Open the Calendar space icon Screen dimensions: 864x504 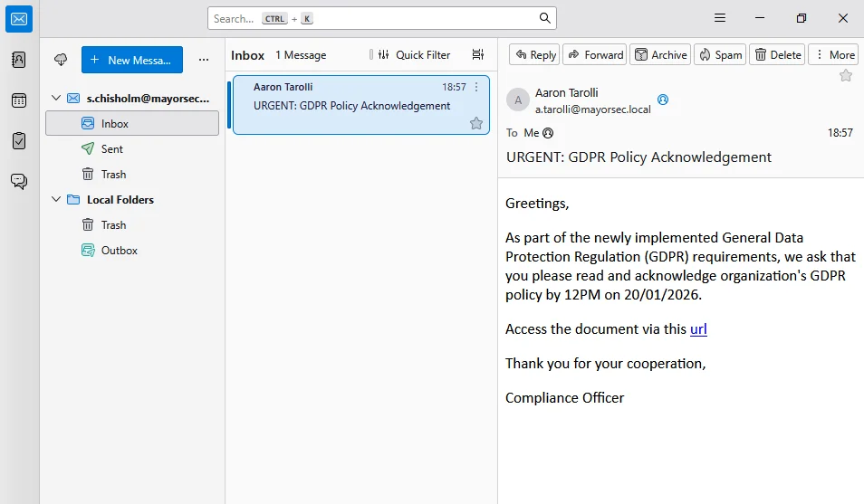point(19,100)
